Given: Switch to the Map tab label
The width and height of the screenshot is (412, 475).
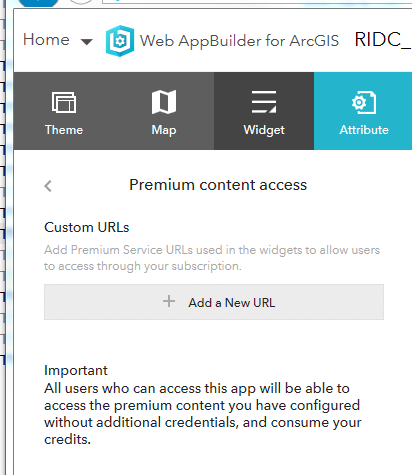Looking at the screenshot, I should tap(164, 130).
